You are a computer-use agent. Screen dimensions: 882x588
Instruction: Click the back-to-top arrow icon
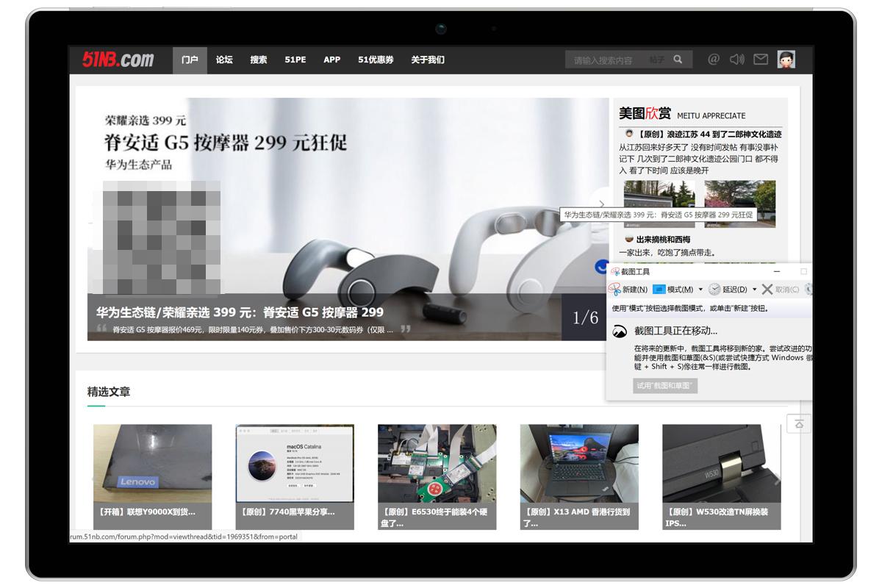(x=799, y=424)
